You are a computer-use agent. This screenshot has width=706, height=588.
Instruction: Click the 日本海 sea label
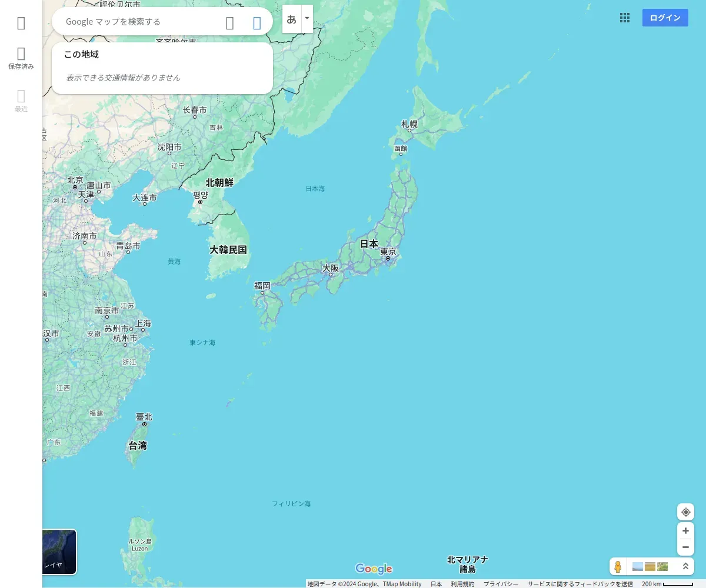(x=315, y=189)
